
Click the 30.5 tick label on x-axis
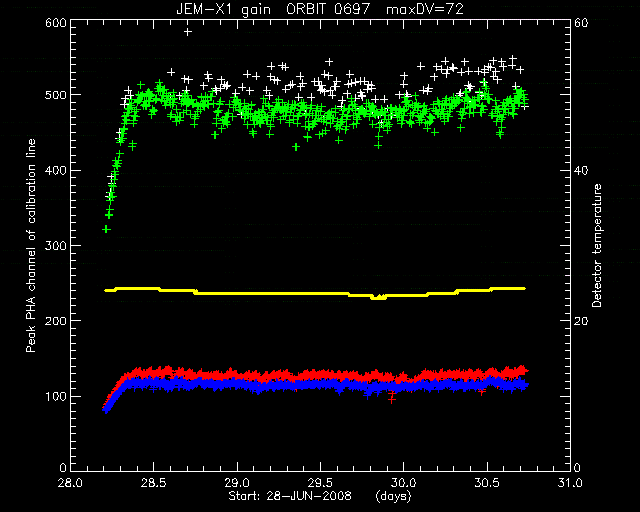[x=487, y=483]
